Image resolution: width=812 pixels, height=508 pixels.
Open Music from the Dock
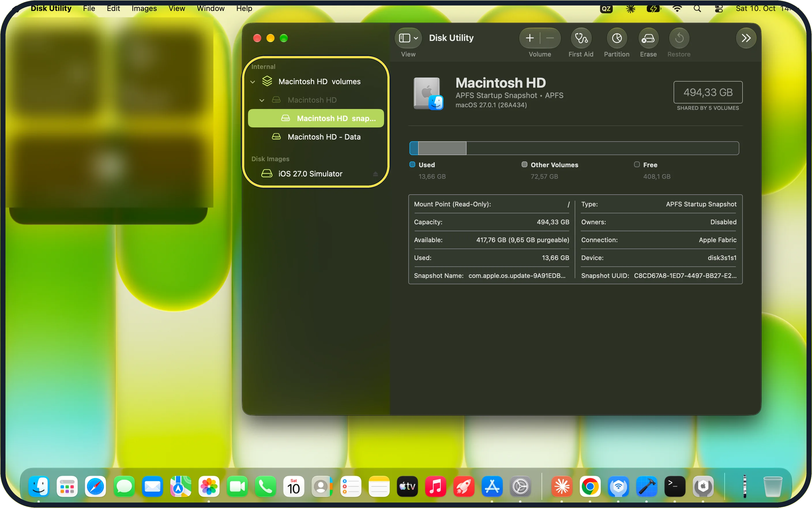[x=435, y=486]
